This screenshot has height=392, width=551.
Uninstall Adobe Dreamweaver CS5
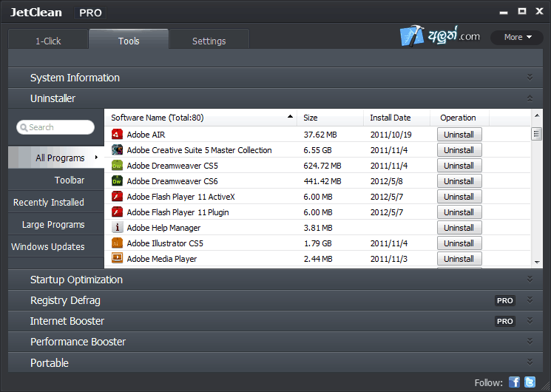pyautogui.click(x=459, y=166)
